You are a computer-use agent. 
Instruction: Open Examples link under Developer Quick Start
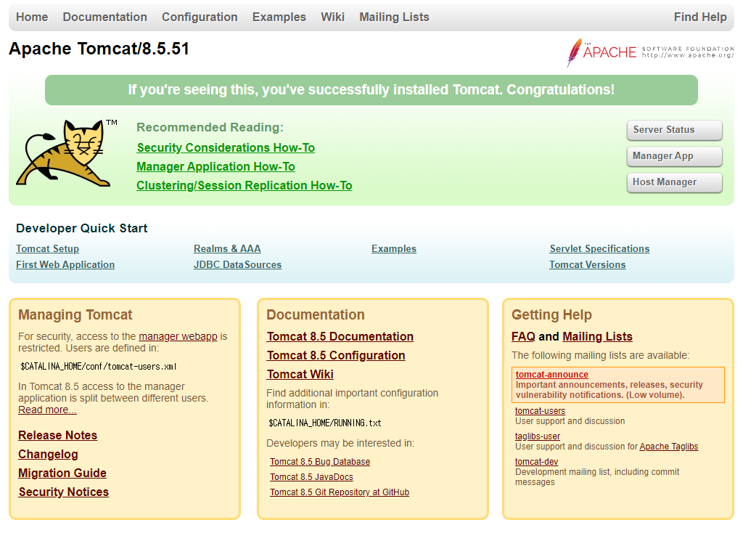pyautogui.click(x=393, y=248)
